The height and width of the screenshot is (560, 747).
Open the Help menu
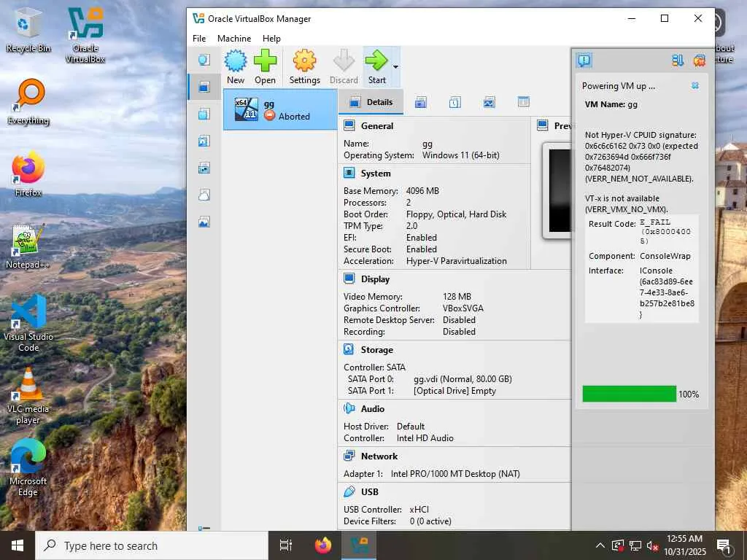[271, 39]
